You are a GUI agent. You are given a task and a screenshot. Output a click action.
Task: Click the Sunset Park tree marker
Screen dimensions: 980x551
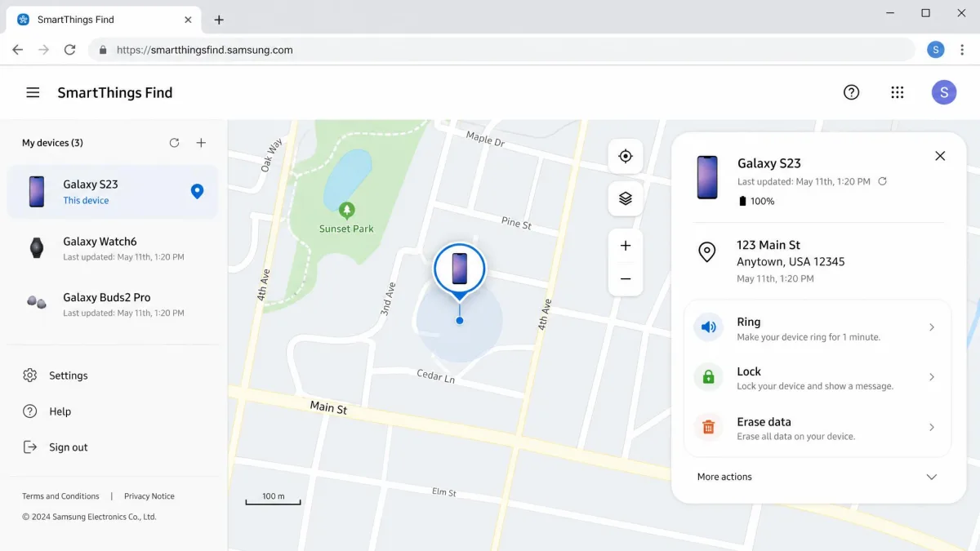tap(347, 210)
